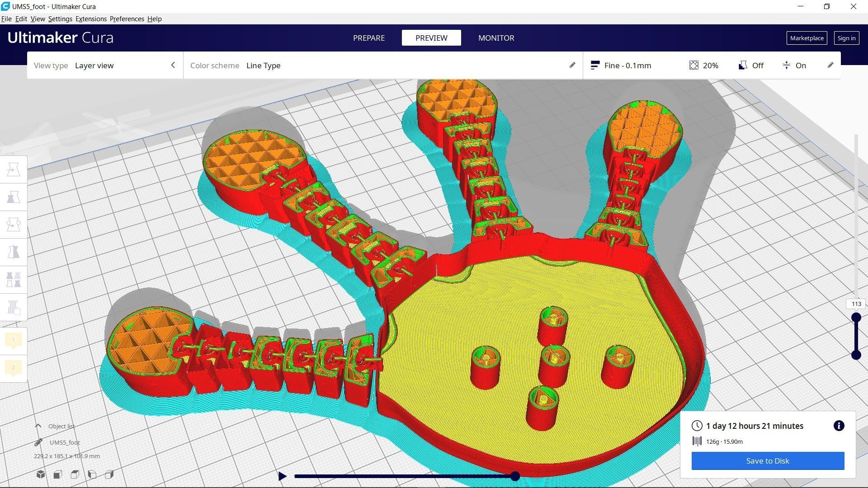Select the Move tool in left toolbar
Viewport: 868px width, 488px height.
click(x=14, y=170)
